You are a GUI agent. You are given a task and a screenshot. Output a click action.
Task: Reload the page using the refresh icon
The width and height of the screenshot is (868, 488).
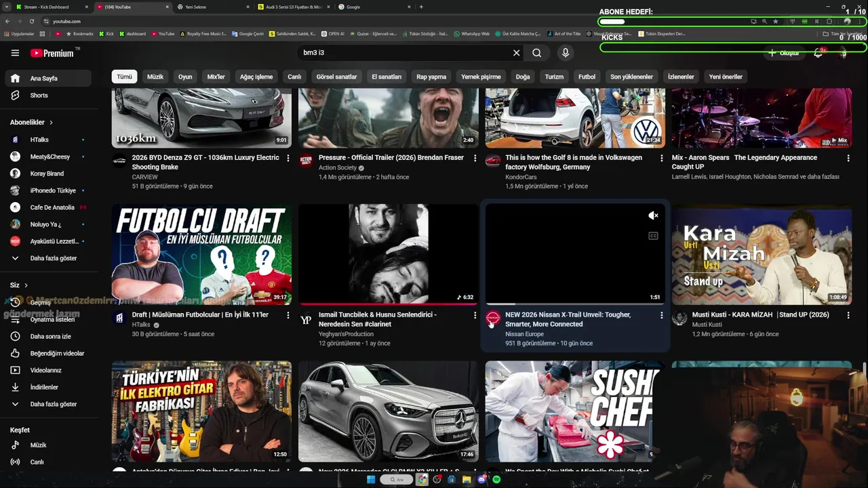pos(31,21)
